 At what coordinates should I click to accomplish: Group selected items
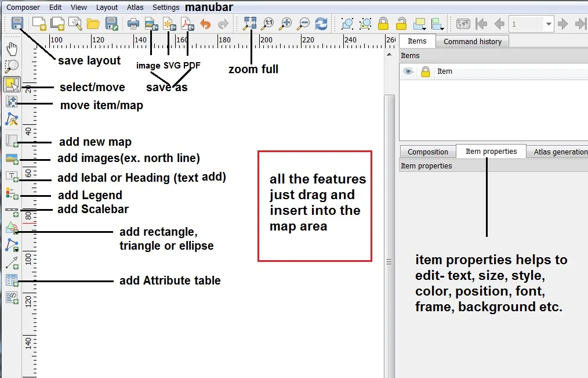tap(347, 24)
